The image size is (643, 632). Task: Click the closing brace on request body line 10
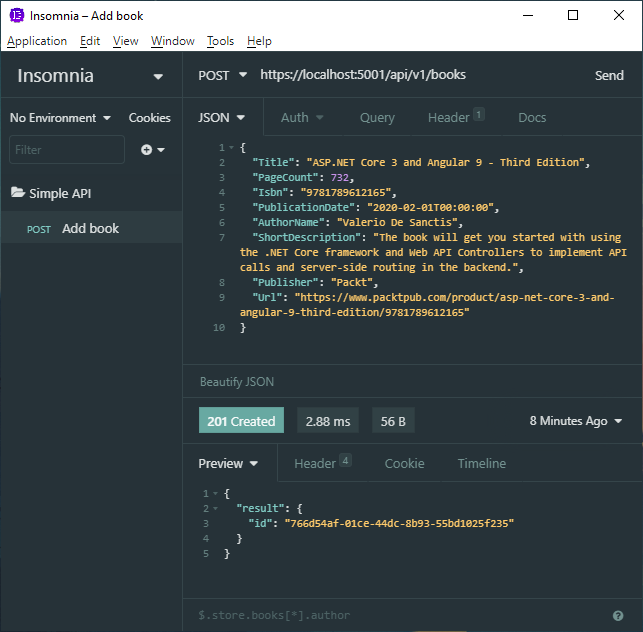243,327
